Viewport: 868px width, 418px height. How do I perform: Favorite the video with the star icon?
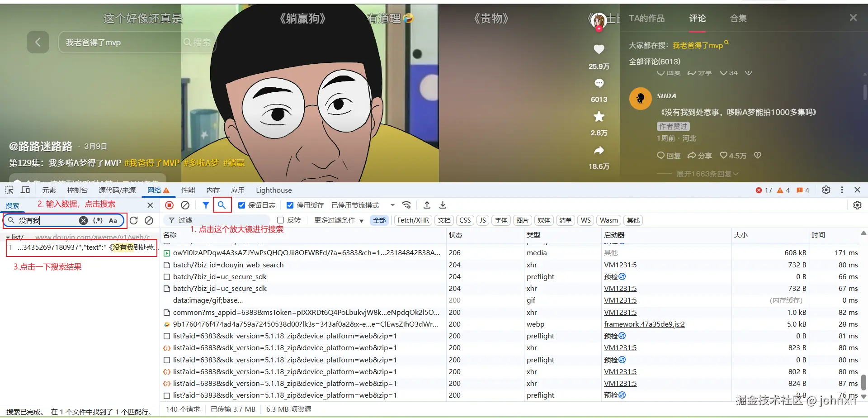point(599,117)
